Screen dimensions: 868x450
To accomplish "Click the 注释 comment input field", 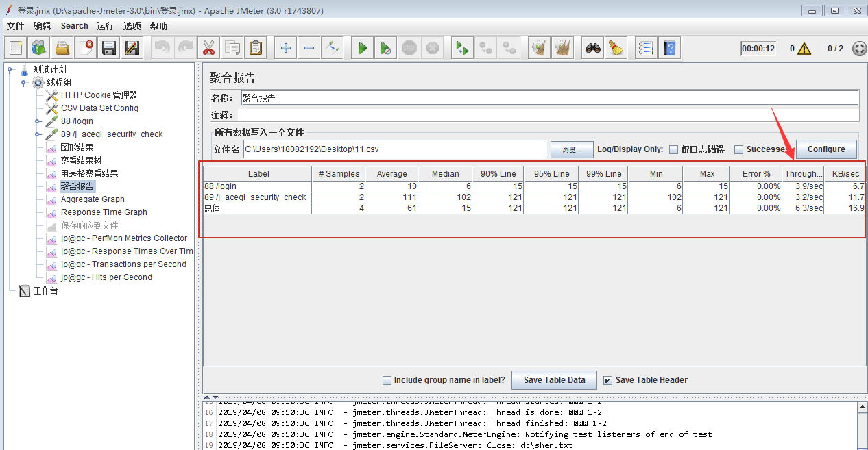I will [549, 115].
